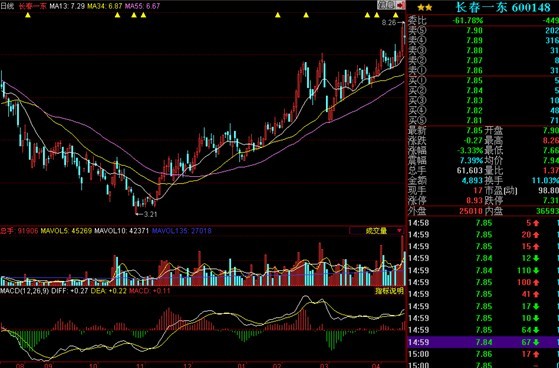Viewport: 559px width, 368px height.
Task: Select the 成交量 indicator label box
Action: point(376,231)
